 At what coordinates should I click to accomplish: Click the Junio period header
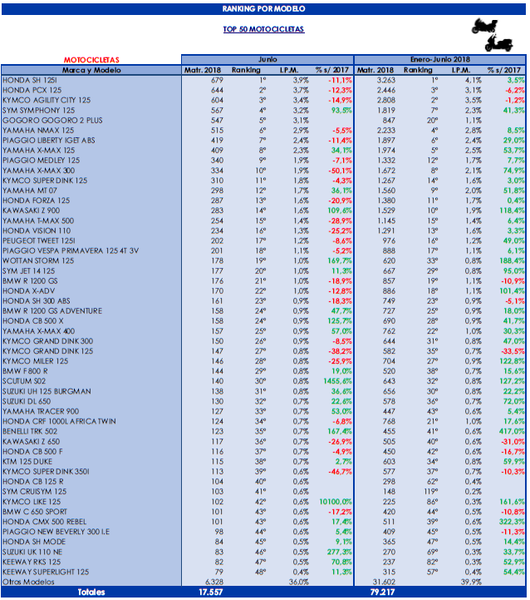point(267,59)
